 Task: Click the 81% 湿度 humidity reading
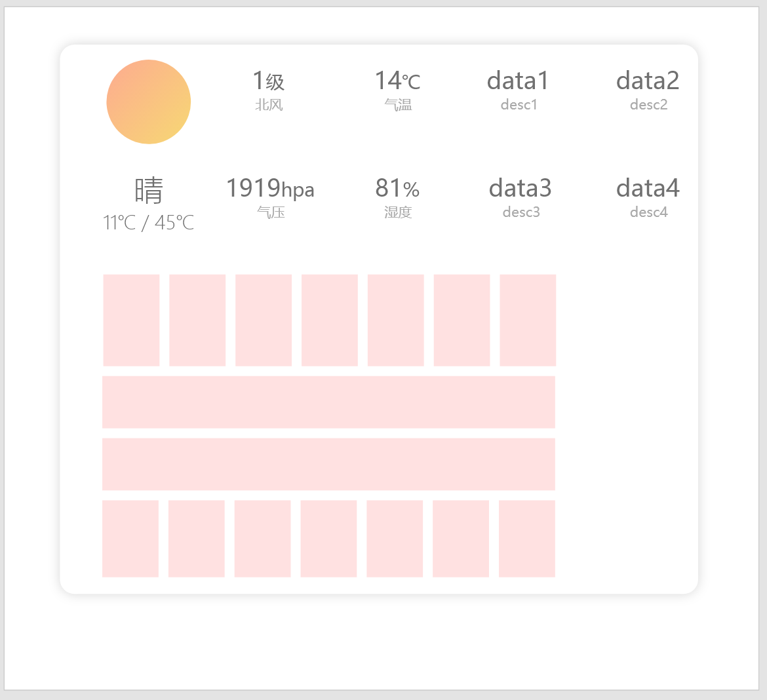point(398,198)
